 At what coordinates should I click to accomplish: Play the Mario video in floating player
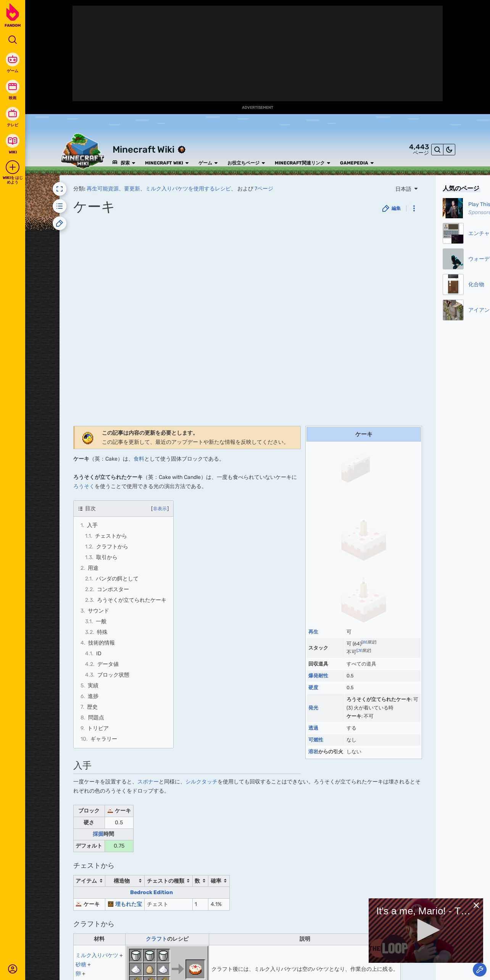(x=428, y=930)
